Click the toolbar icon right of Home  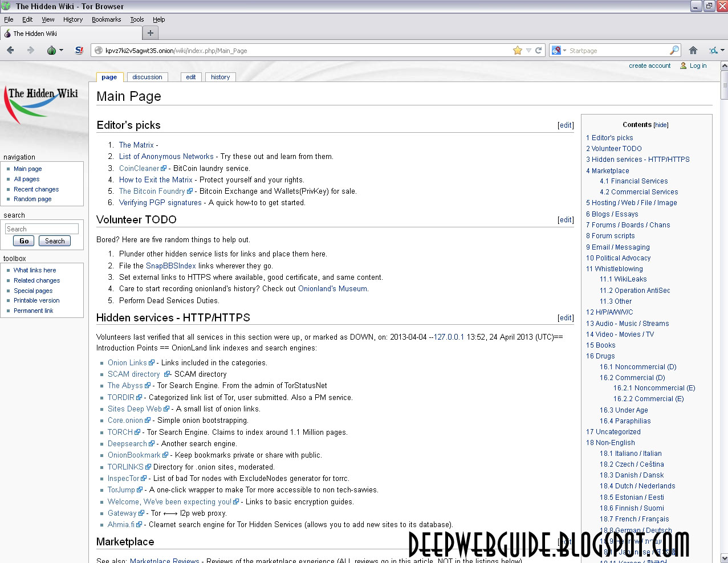[x=713, y=50]
